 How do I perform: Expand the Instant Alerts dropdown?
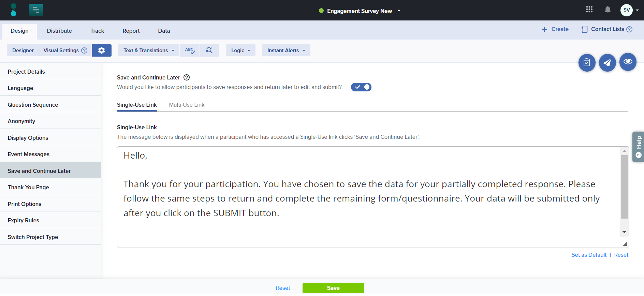286,50
